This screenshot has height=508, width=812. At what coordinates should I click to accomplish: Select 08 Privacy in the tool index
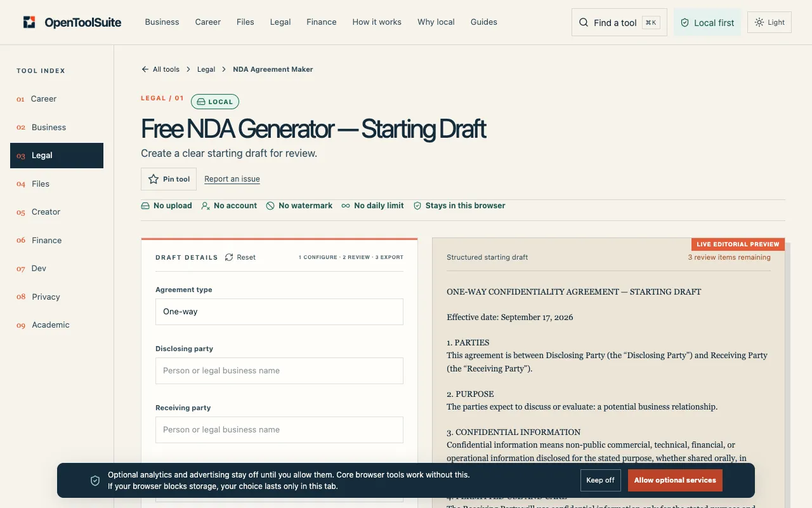click(56, 297)
